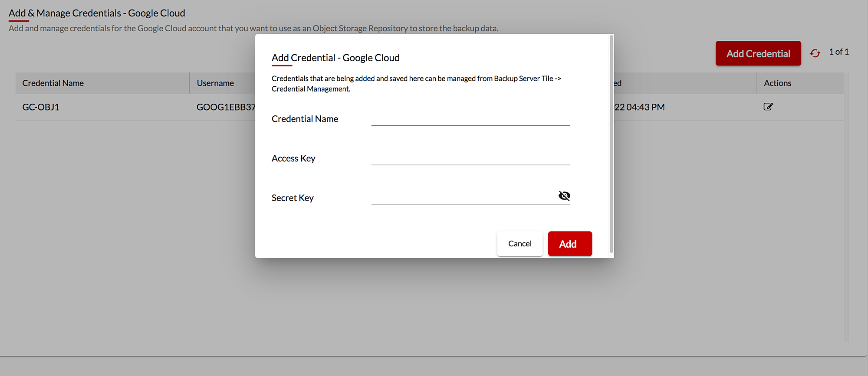
Task: Click the '1 of 1' pagination text
Action: [839, 52]
